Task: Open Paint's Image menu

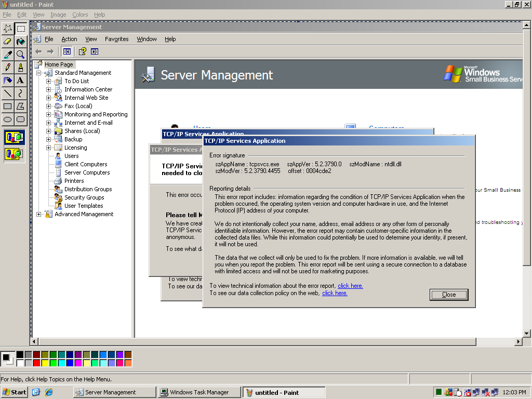Action: (x=58, y=15)
